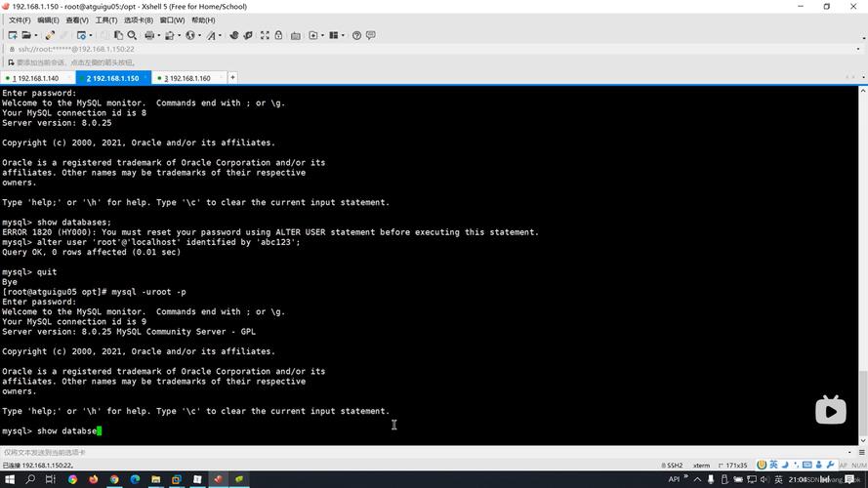Image resolution: width=868 pixels, height=488 pixels.
Task: Click the Layout panes toolbar icon
Action: click(334, 35)
